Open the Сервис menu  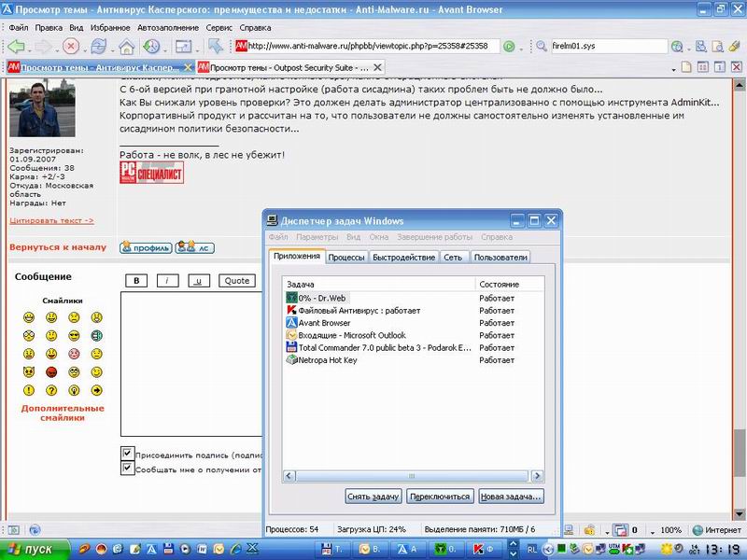[219, 28]
